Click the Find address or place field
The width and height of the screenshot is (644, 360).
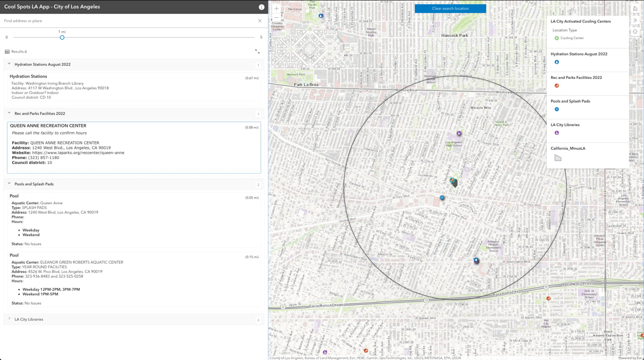point(129,21)
